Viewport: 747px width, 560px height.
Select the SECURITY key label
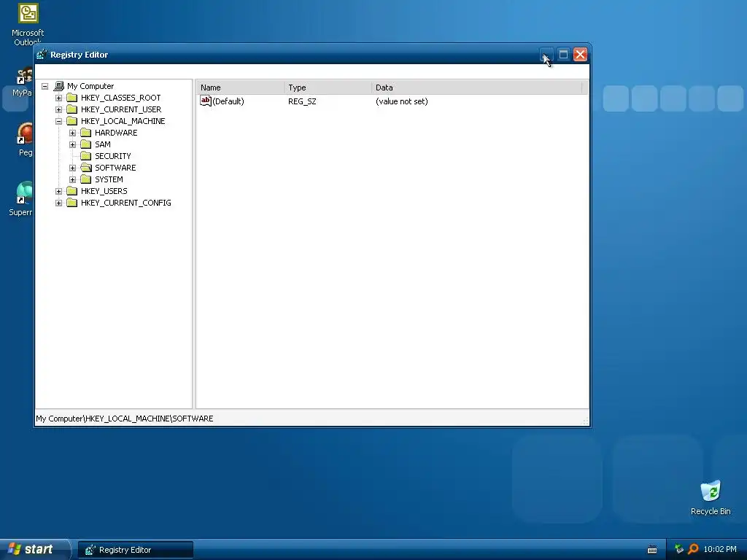[x=112, y=156]
